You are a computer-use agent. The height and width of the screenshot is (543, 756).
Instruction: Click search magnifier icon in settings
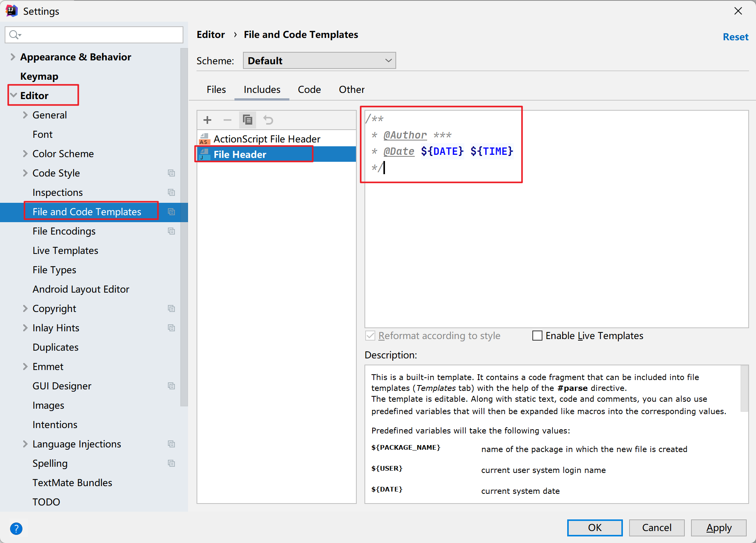14,35
